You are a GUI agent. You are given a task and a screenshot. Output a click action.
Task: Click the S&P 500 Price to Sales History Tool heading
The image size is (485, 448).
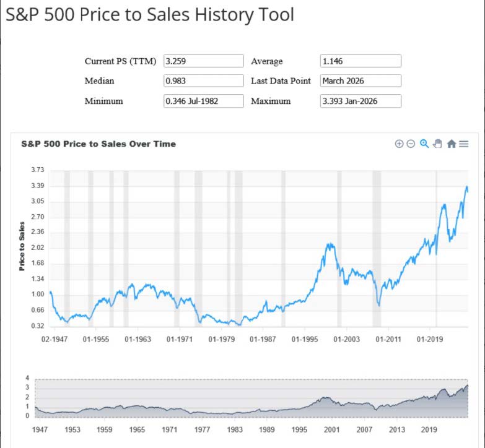(150, 15)
